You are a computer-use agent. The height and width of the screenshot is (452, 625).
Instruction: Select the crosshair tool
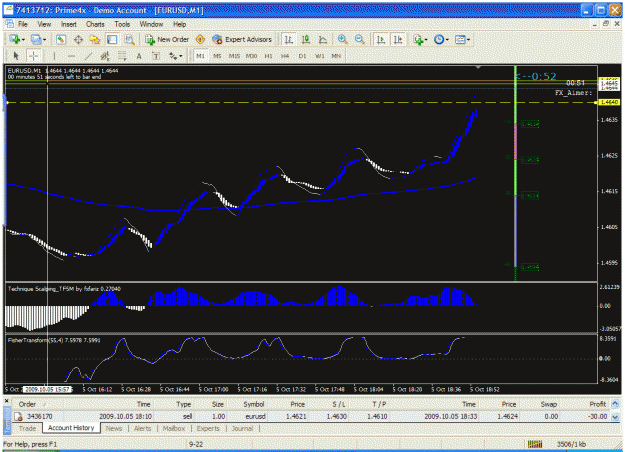(x=33, y=56)
